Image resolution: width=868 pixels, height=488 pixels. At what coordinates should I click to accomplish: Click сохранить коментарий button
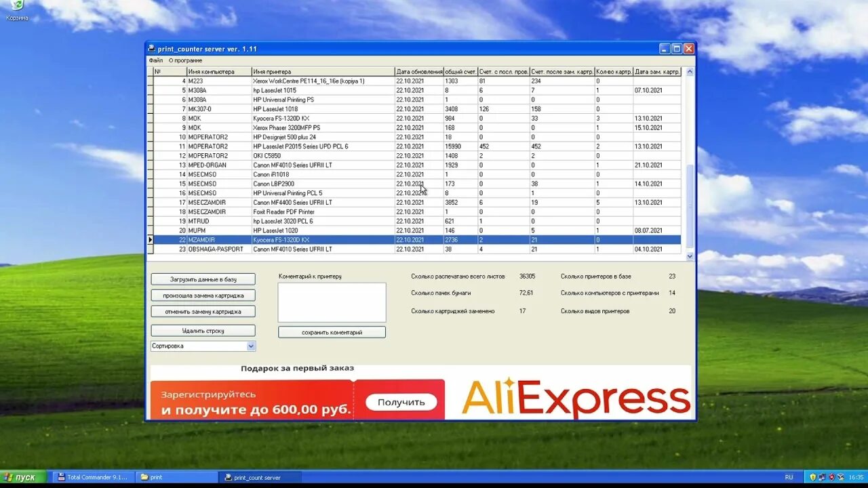[x=332, y=332]
